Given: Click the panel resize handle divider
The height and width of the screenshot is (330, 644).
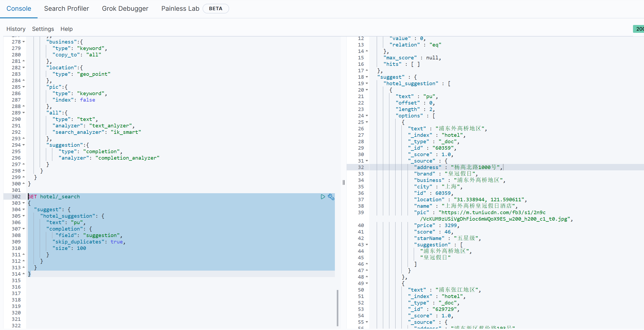Looking at the screenshot, I should click(x=343, y=182).
